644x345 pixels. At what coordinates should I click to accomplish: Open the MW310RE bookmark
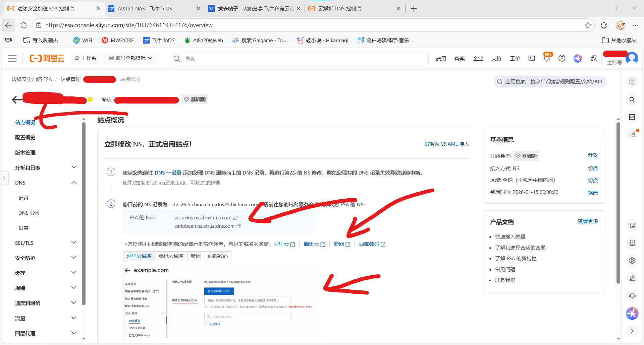coord(118,40)
